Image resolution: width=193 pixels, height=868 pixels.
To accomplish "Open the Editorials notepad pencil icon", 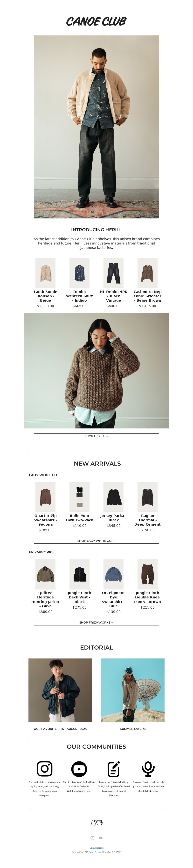I will [x=114, y=769].
